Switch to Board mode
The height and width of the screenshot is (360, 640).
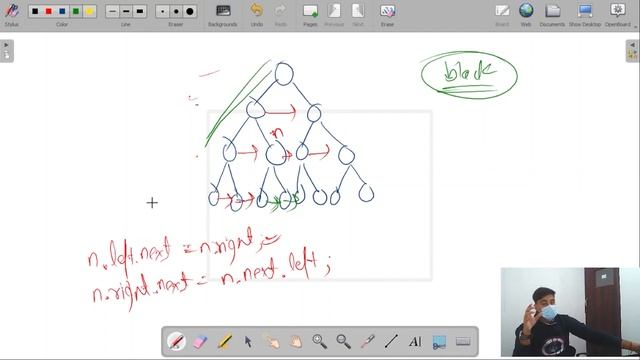[502, 15]
